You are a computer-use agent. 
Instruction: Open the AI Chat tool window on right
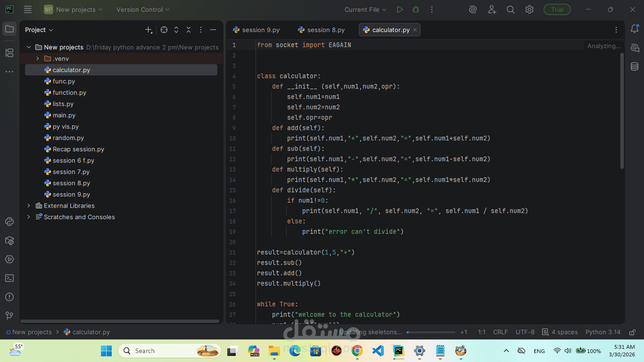[635, 48]
